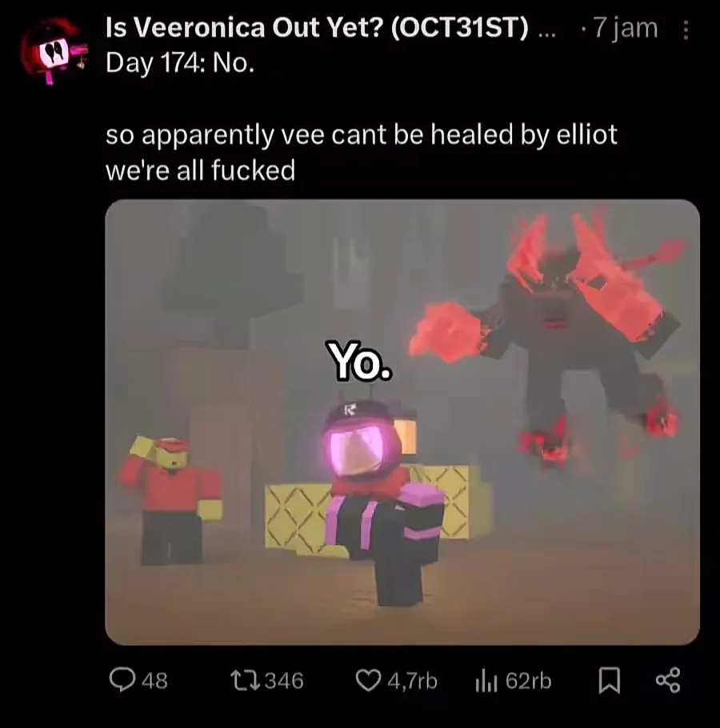
Task: Like the post with heart icon
Action: pyautogui.click(x=368, y=681)
